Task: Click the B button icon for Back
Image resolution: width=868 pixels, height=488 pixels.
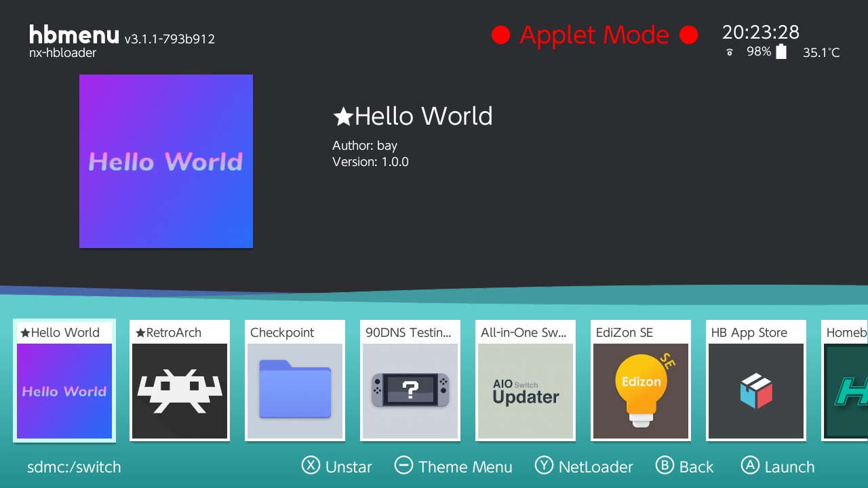Action: 665,465
